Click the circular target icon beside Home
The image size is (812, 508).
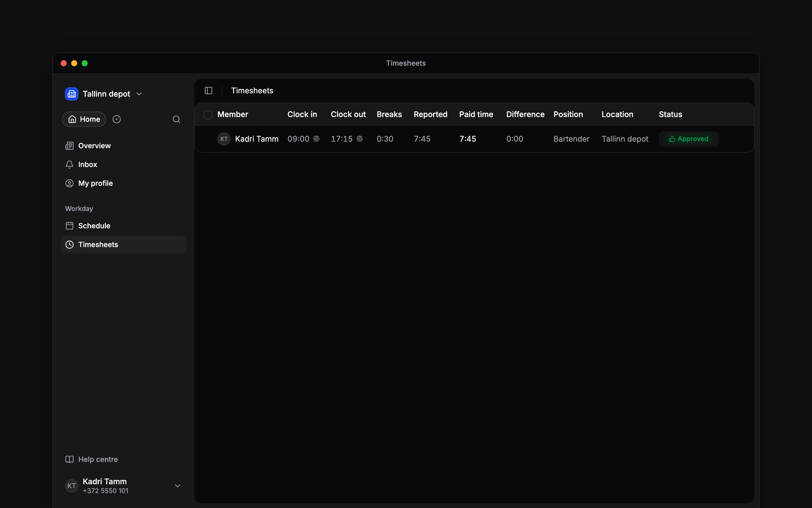(116, 119)
